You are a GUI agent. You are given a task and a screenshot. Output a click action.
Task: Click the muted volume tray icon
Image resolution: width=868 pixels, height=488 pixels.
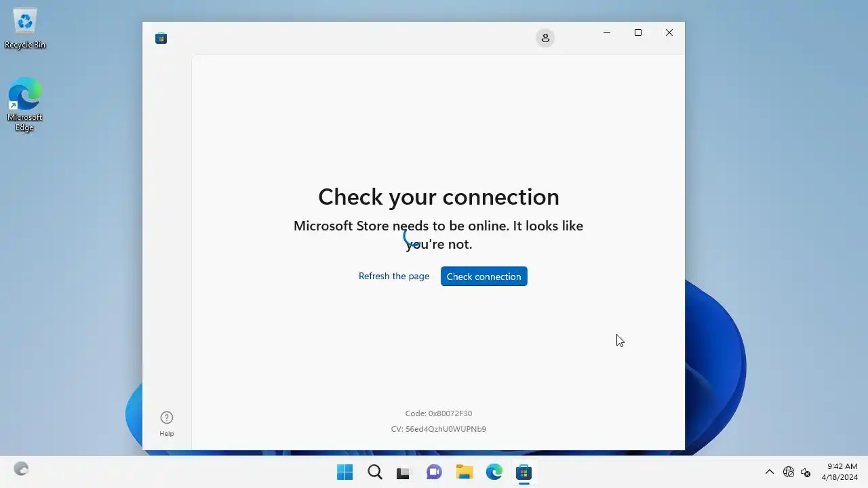pyautogui.click(x=806, y=472)
